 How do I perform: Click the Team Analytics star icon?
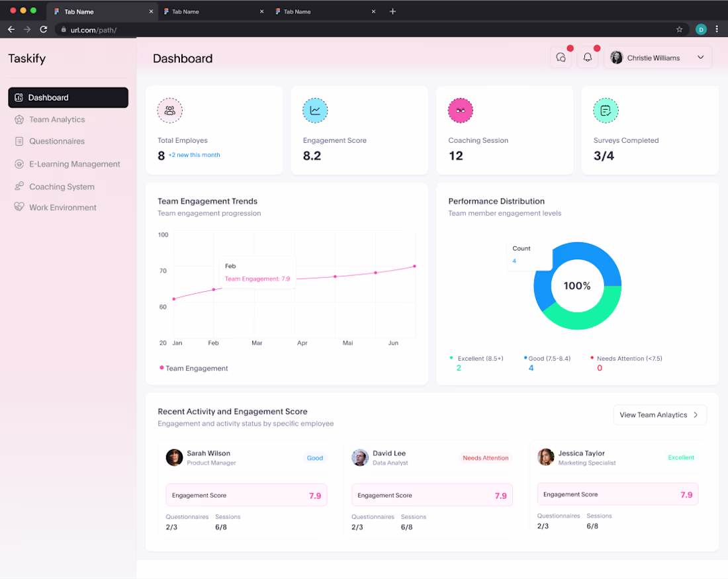[x=19, y=119]
